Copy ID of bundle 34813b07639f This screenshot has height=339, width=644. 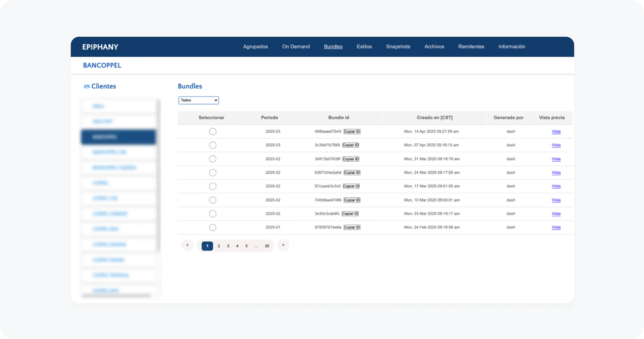coord(351,159)
